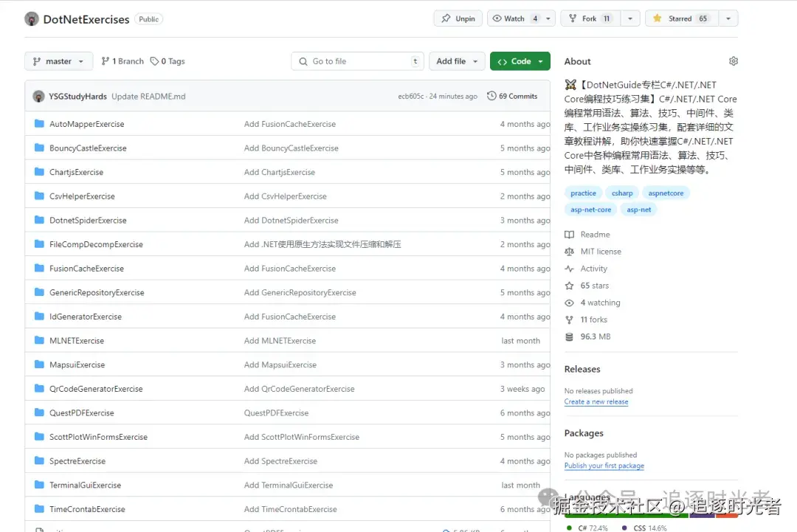Image resolution: width=797 pixels, height=532 pixels.
Task: Click the CsvHelperExercise folder icon
Action: (39, 196)
